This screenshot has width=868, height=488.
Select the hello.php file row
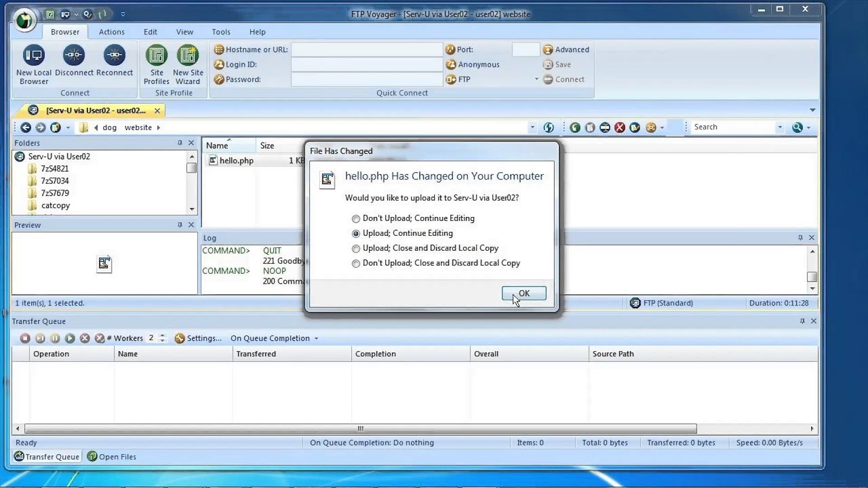pyautogui.click(x=255, y=161)
